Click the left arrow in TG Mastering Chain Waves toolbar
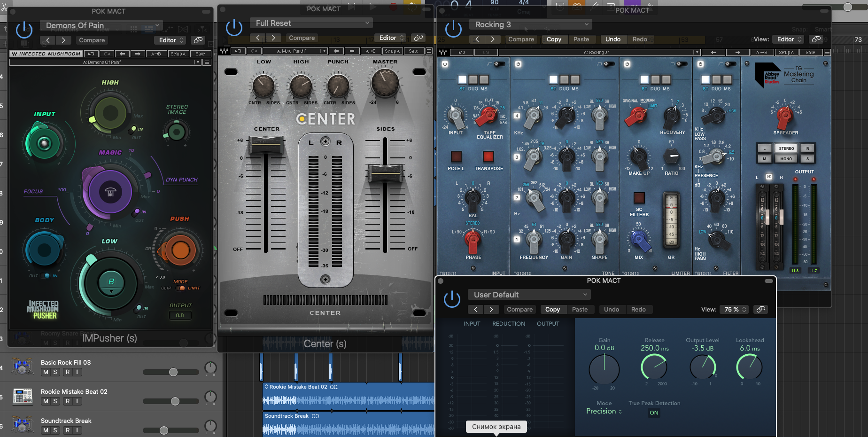 (x=713, y=53)
